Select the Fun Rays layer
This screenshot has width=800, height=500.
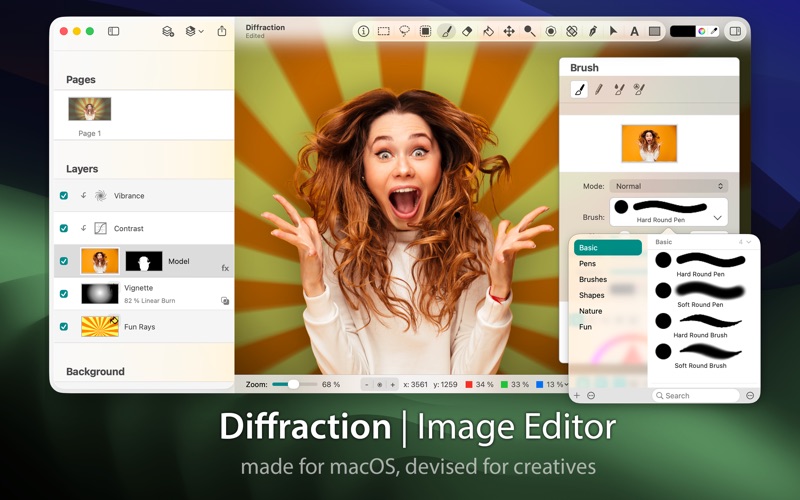144,327
